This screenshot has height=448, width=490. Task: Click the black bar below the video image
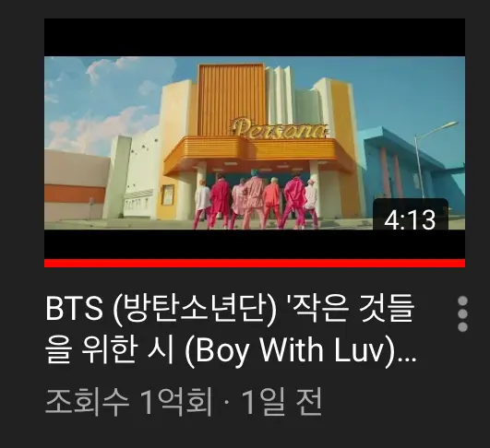click(x=255, y=244)
